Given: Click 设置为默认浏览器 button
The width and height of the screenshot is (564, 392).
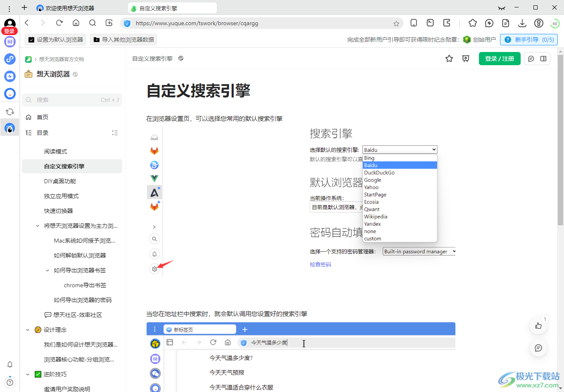Looking at the screenshot, I should 55,40.
